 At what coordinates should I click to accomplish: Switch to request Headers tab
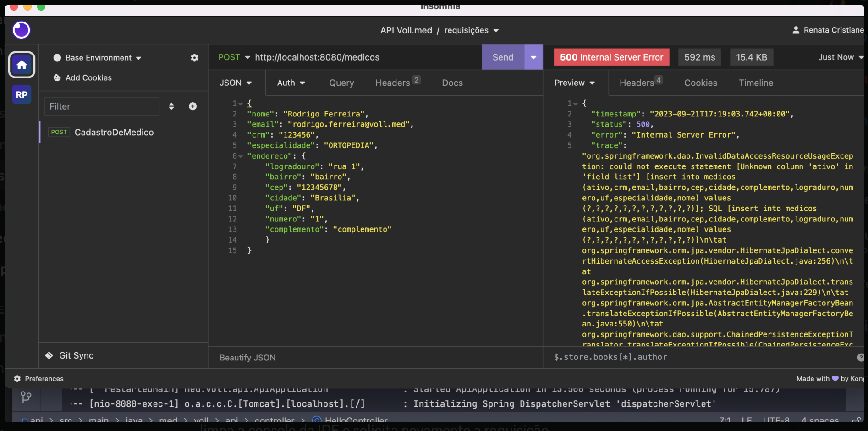(397, 83)
